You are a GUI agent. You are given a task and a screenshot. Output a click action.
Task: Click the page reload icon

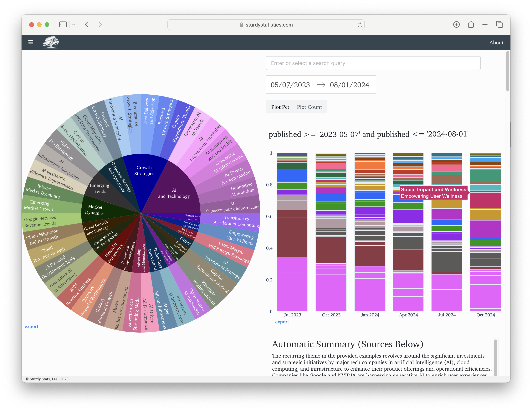coord(360,25)
